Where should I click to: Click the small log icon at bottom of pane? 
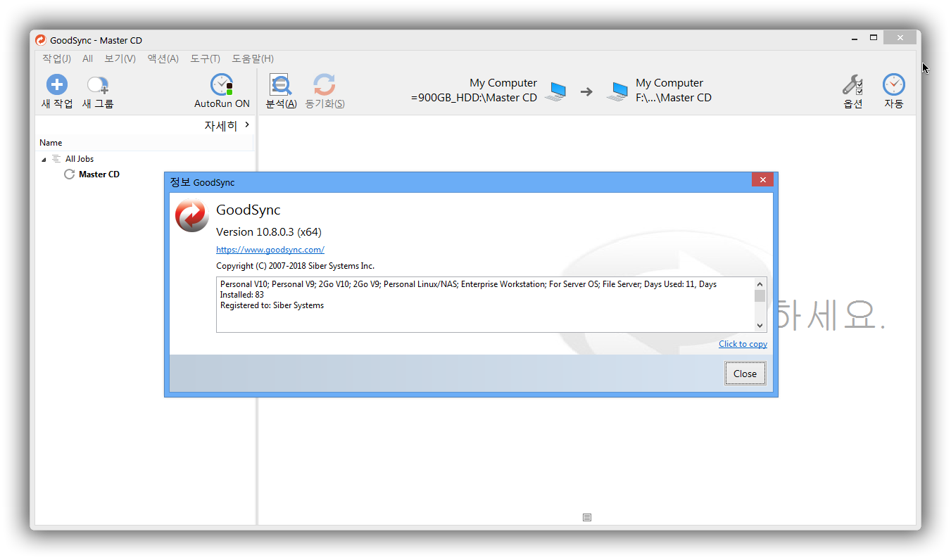click(587, 517)
